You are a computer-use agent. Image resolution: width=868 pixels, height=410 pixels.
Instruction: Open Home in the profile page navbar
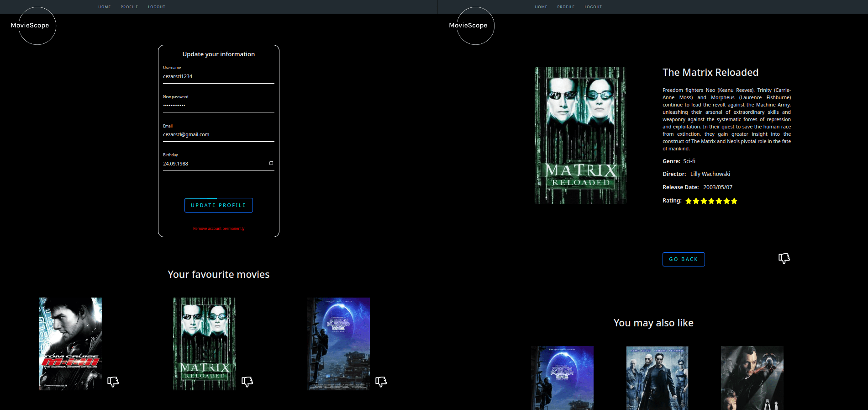(x=105, y=7)
